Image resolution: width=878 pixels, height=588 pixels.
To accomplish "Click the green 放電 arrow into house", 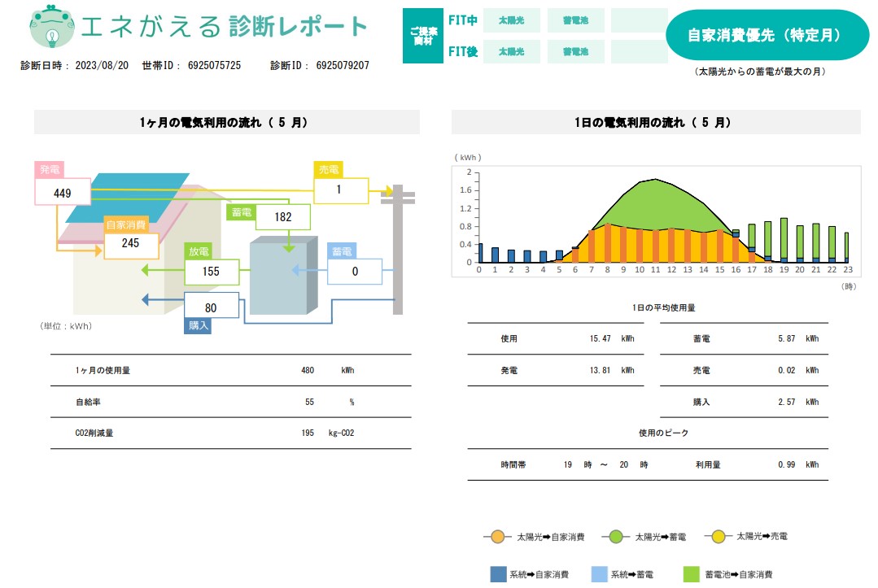I will (163, 270).
